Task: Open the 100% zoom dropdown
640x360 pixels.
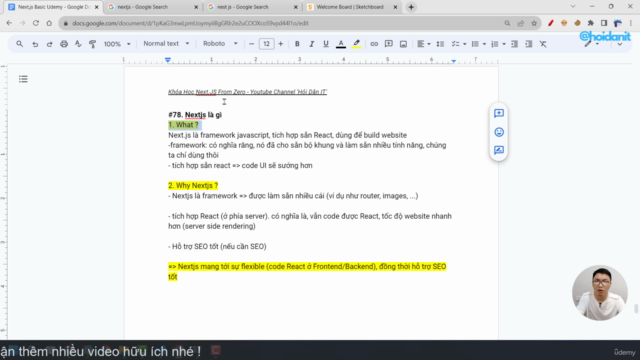Action: tap(117, 44)
